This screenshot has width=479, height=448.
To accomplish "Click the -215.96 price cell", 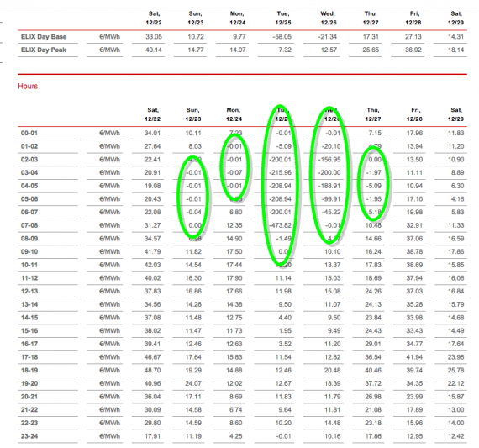I will (280, 172).
